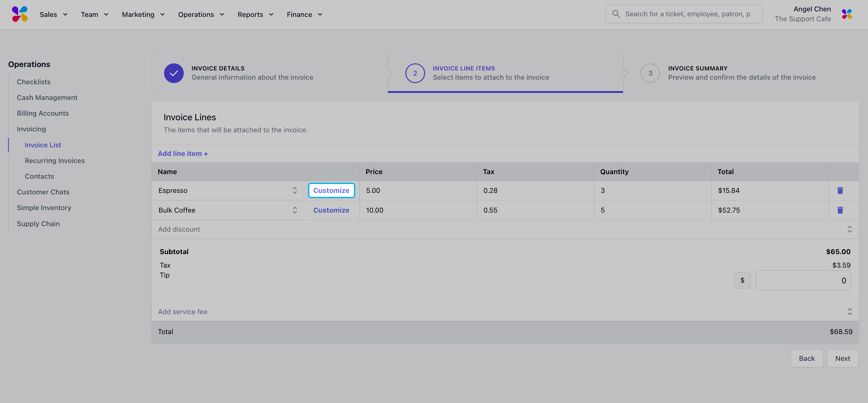Click the search magnifier icon
868x403 pixels.
pyautogui.click(x=616, y=14)
